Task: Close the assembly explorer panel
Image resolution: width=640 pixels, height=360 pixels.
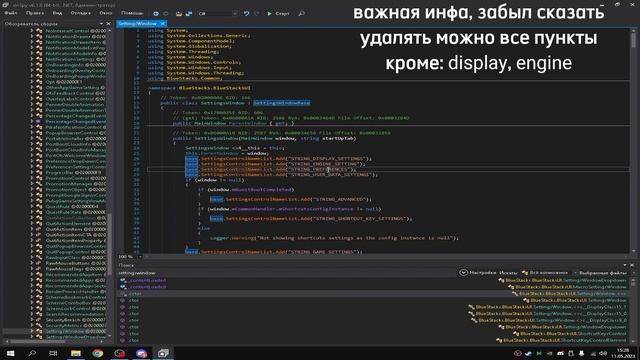Action: coord(109,24)
